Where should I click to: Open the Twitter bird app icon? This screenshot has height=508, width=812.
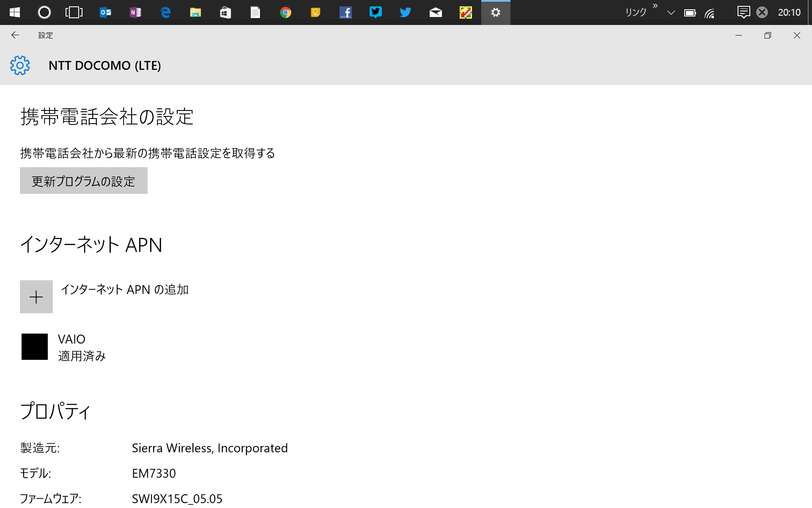(406, 13)
